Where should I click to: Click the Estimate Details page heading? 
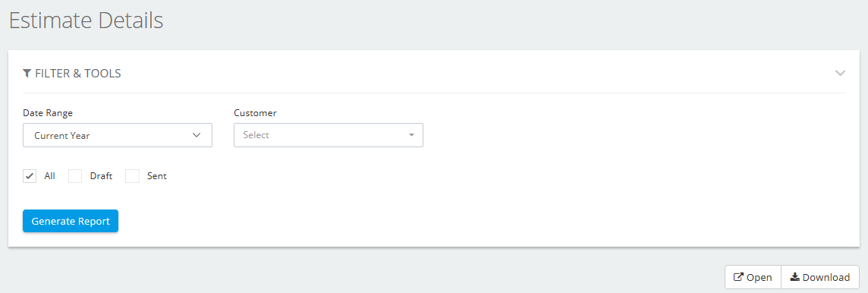[x=86, y=20]
